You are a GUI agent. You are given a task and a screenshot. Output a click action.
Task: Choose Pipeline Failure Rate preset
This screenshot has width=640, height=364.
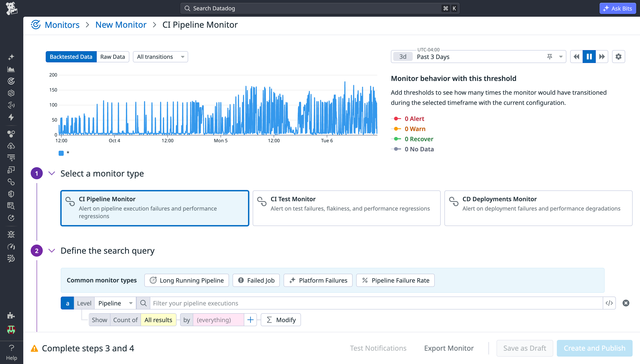coord(395,280)
